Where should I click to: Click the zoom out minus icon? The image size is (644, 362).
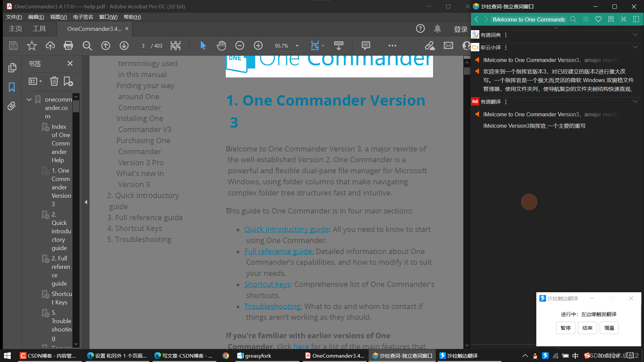(239, 46)
